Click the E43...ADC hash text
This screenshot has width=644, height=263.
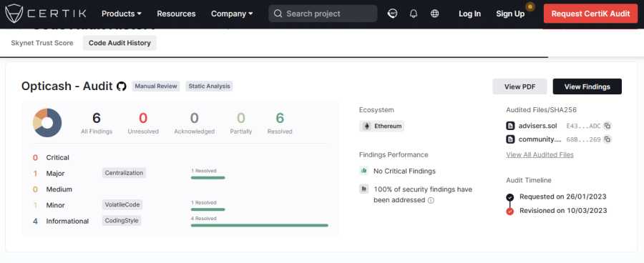583,126
